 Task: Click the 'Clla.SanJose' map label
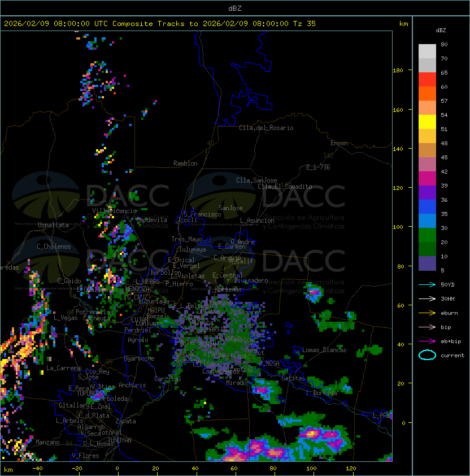pos(256,180)
